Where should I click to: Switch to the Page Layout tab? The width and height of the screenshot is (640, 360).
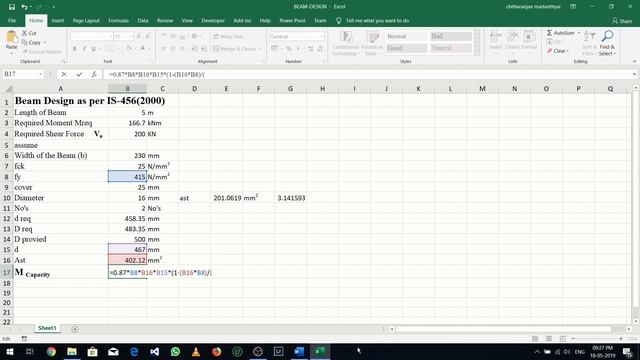coord(86,20)
